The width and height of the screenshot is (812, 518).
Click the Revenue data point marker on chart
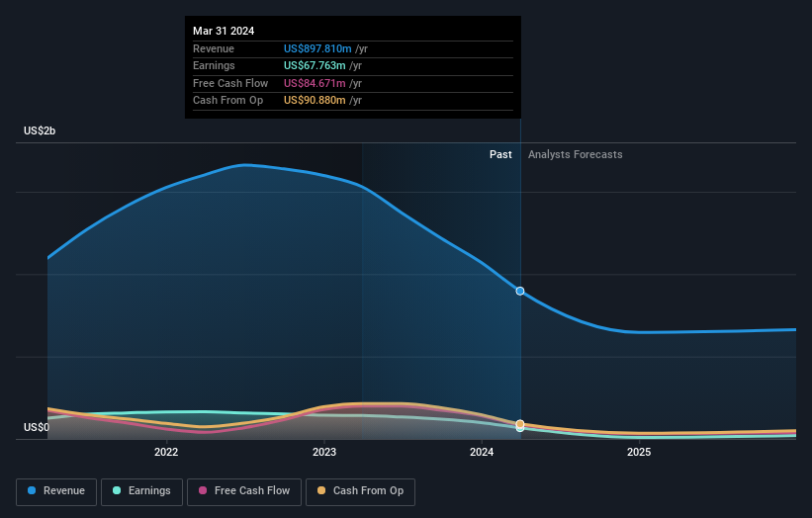pyautogui.click(x=520, y=292)
